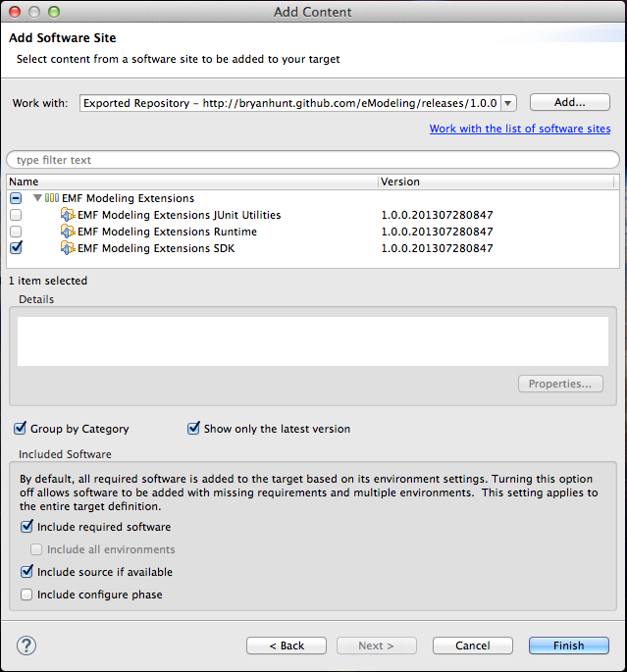Viewport: 627px width, 672px height.
Task: Click the Cancel button
Action: tap(472, 646)
